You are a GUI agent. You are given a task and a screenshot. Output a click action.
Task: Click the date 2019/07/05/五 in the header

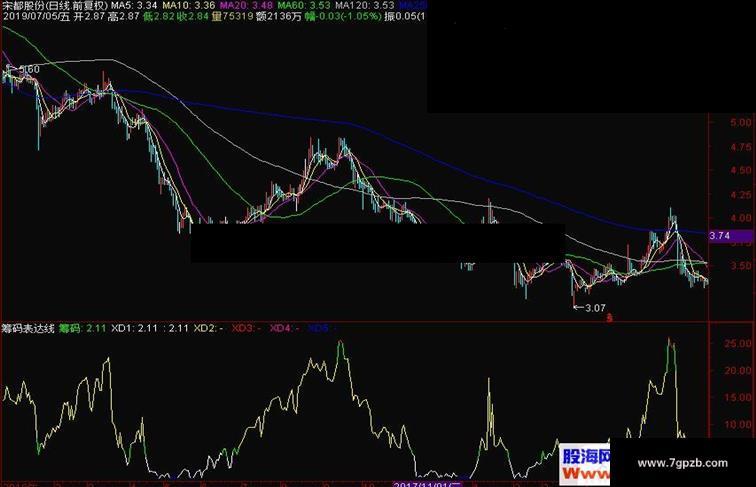[36, 16]
